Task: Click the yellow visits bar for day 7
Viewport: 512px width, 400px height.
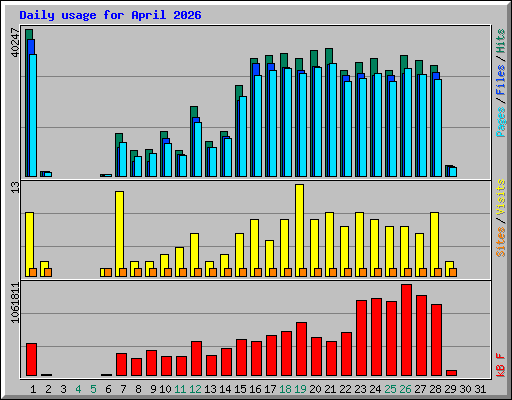Action: (119, 234)
